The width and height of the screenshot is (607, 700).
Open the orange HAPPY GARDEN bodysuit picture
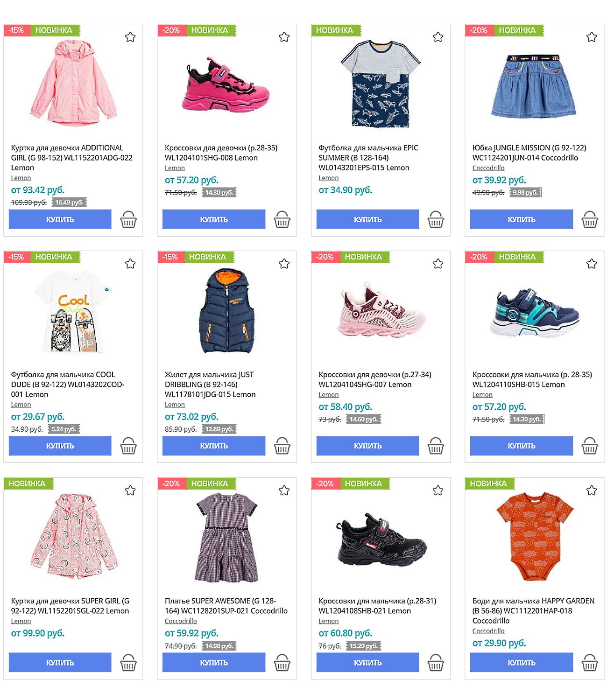point(535,536)
